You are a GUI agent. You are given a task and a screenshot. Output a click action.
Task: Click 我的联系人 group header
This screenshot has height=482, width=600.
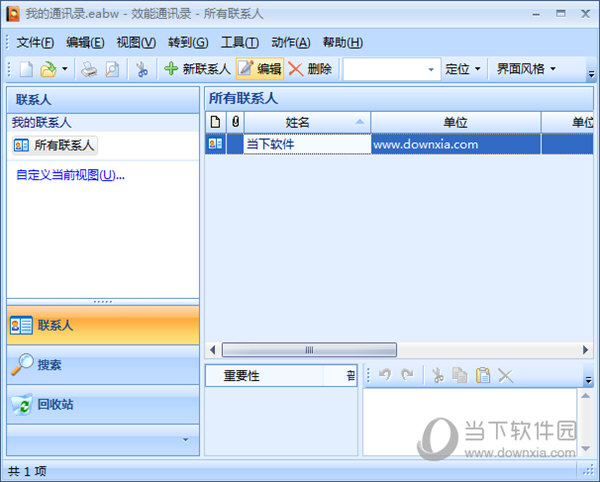point(103,123)
